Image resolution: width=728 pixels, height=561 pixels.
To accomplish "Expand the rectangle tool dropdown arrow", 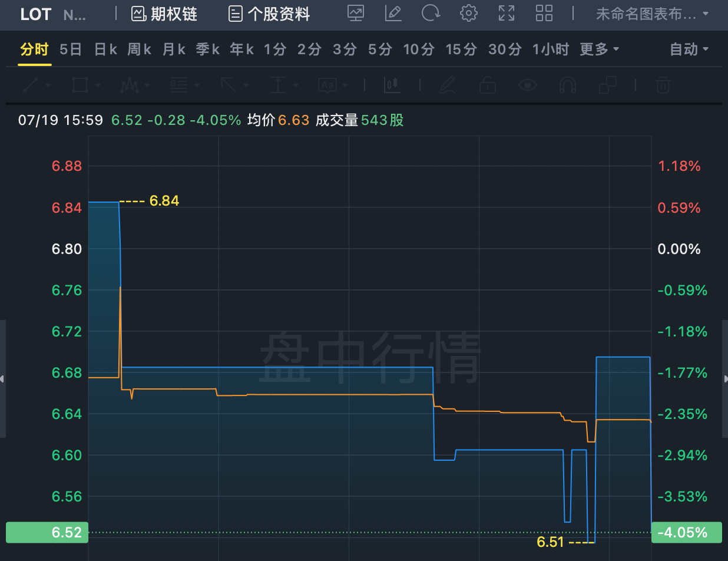I will click(97, 85).
